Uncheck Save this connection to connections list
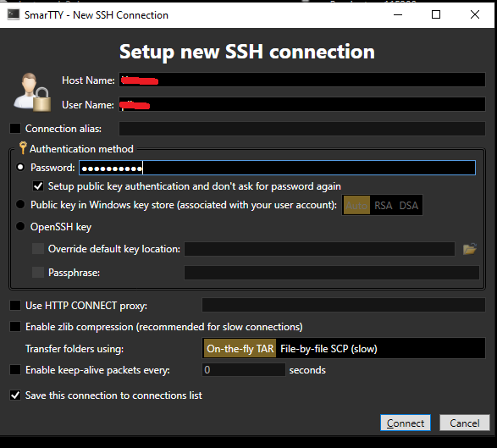The image size is (497, 448). pyautogui.click(x=15, y=395)
